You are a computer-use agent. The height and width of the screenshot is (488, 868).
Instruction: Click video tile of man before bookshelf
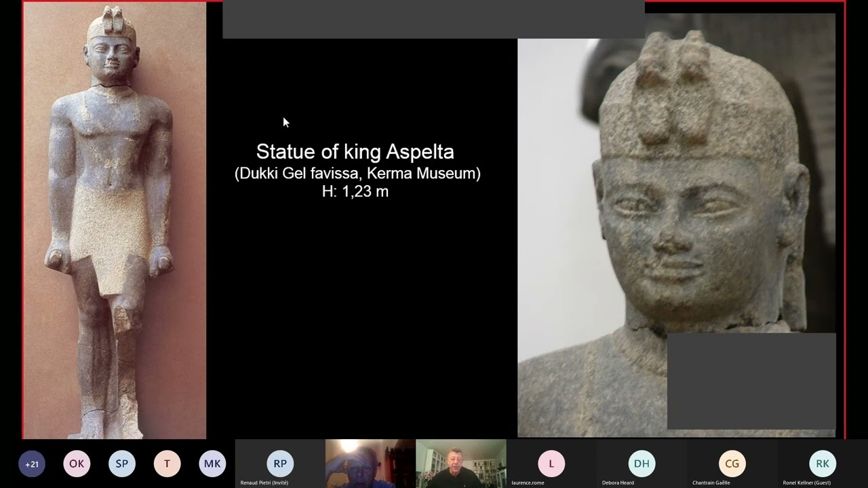(461, 464)
